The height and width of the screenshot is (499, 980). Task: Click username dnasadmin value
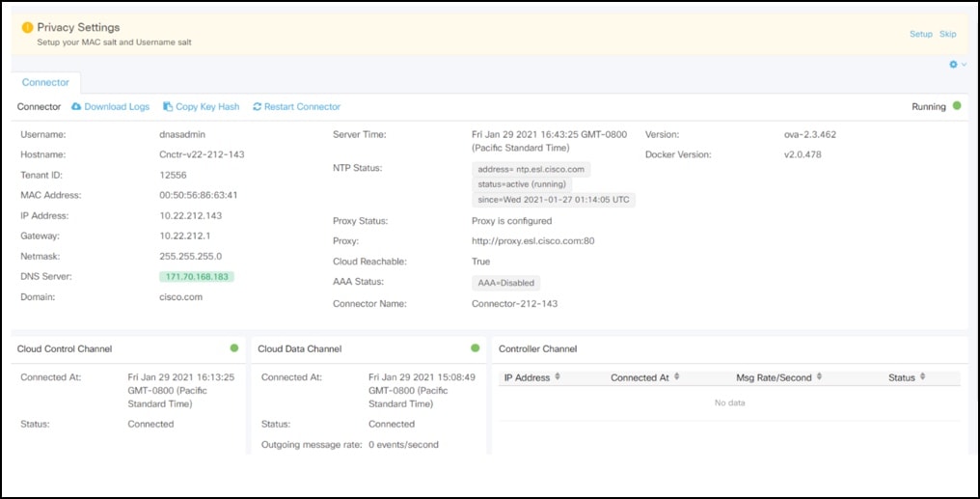(x=182, y=134)
